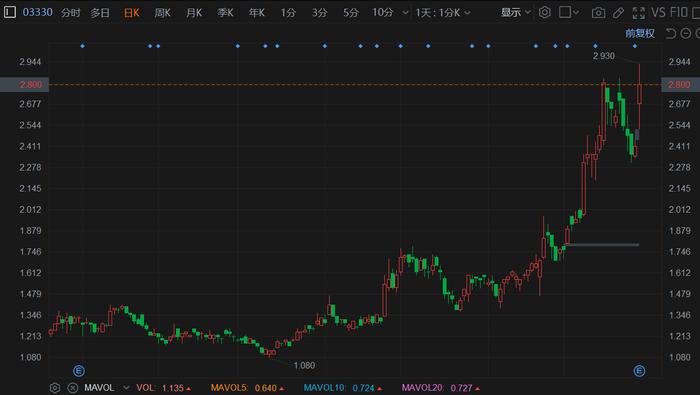Activate the pencil drawing tool
The height and width of the screenshot is (395, 700).
(618, 13)
